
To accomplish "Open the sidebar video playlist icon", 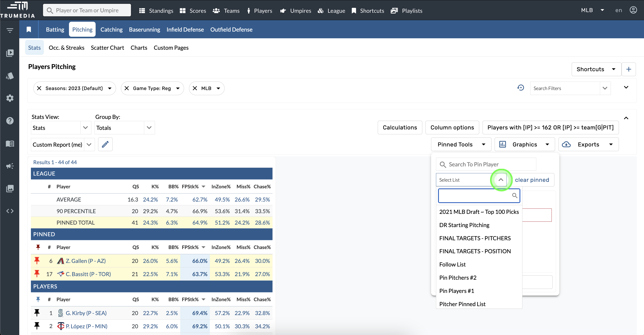I will pos(10,53).
